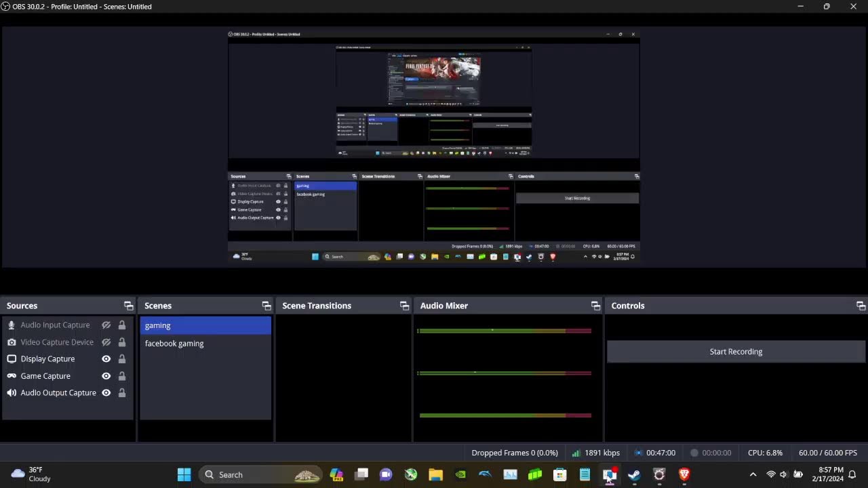Hide the Game Capture source
Image resolution: width=868 pixels, height=488 pixels.
pyautogui.click(x=106, y=376)
